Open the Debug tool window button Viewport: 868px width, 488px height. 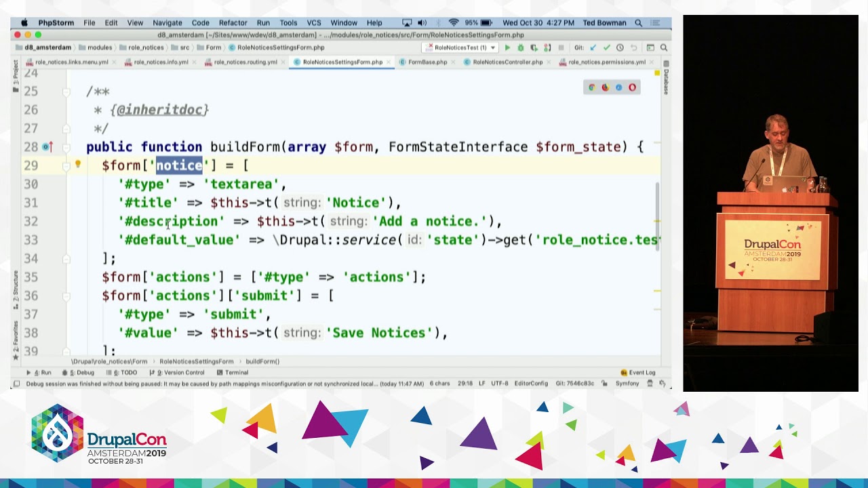point(79,372)
